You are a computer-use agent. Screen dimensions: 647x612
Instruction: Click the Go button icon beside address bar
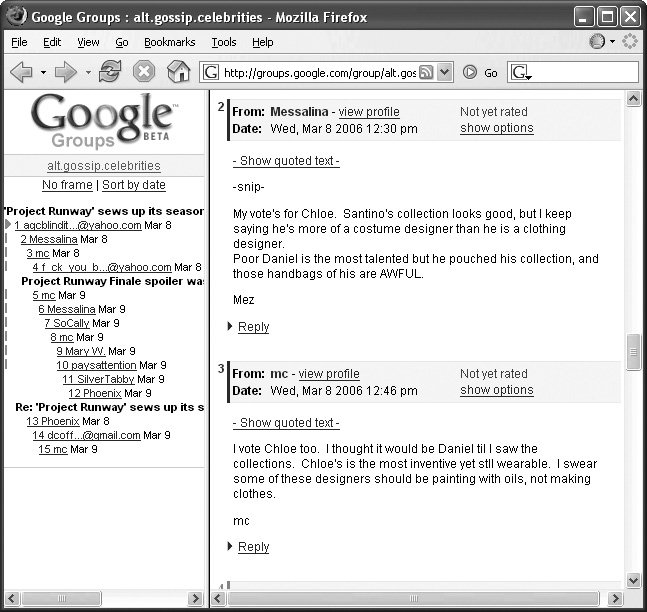pyautogui.click(x=470, y=72)
